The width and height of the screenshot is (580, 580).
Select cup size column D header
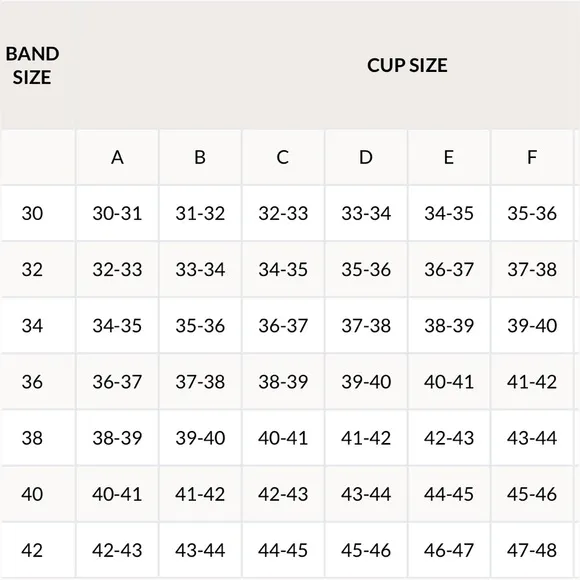point(366,157)
